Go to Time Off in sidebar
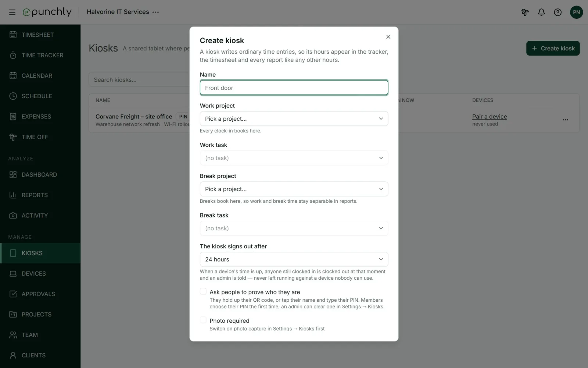This screenshot has width=588, height=368. 40,137
